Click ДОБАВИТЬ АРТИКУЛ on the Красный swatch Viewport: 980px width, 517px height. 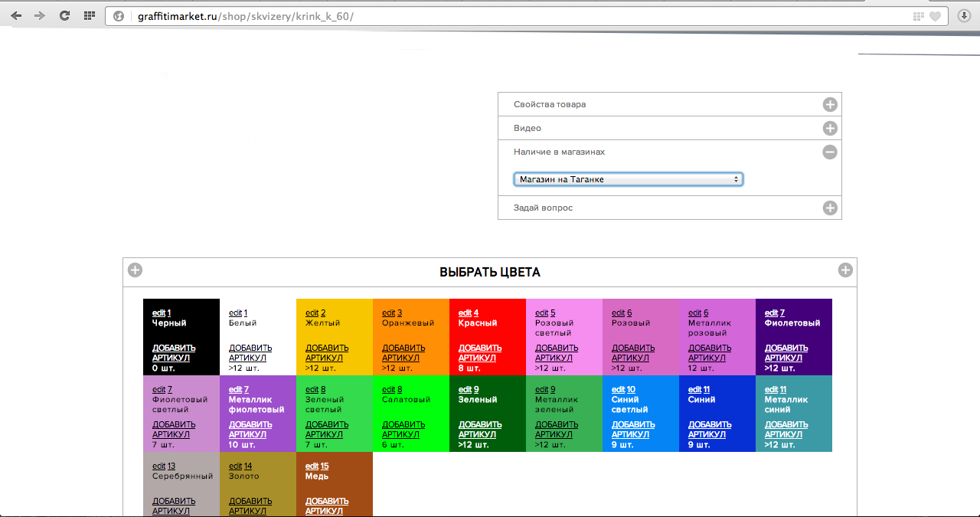point(480,352)
